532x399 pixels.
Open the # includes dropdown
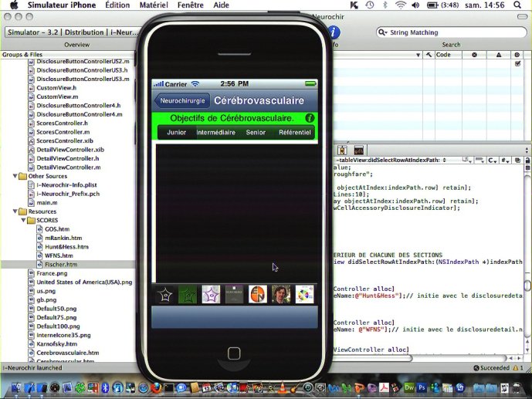[x=505, y=161]
